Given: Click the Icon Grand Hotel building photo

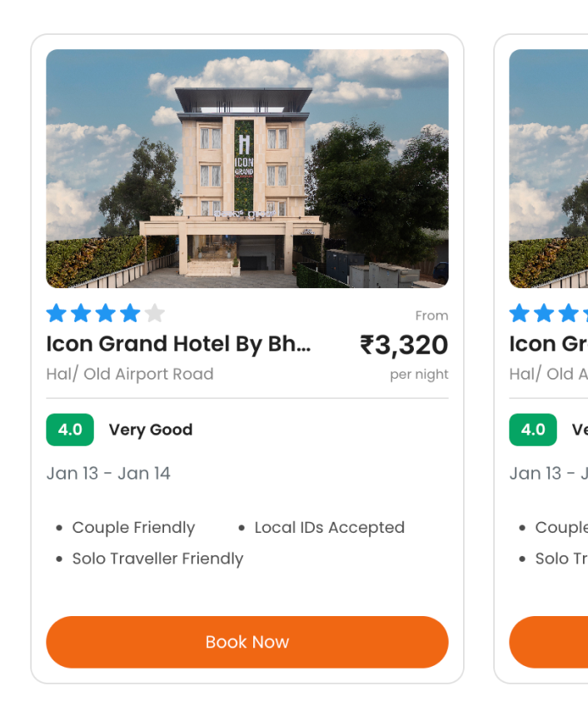Looking at the screenshot, I should 247,169.
